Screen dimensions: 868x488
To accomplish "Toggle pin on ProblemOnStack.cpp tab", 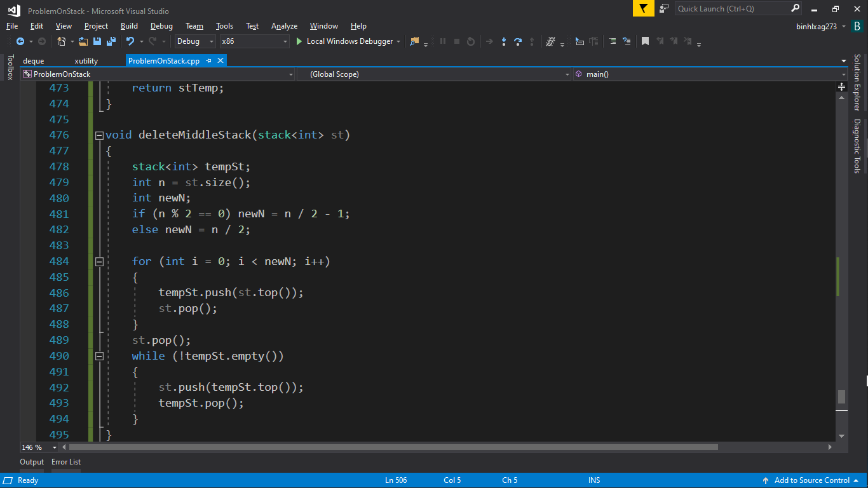I will coord(208,61).
